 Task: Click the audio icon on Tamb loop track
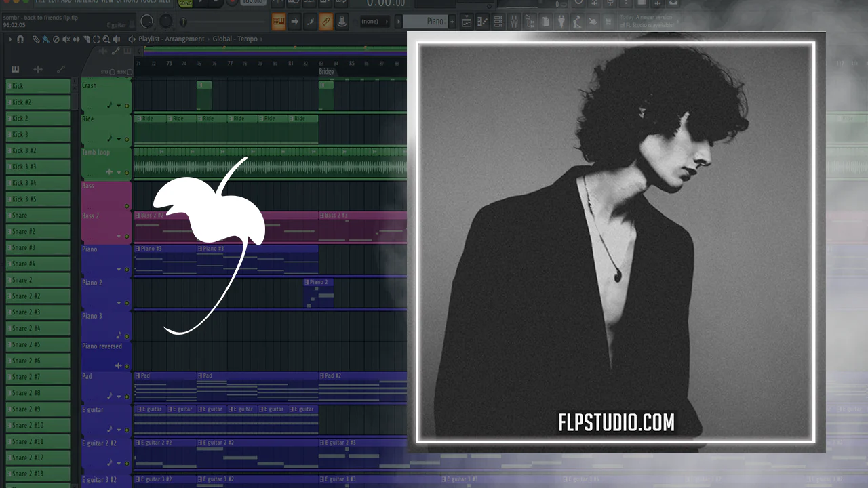pos(109,172)
